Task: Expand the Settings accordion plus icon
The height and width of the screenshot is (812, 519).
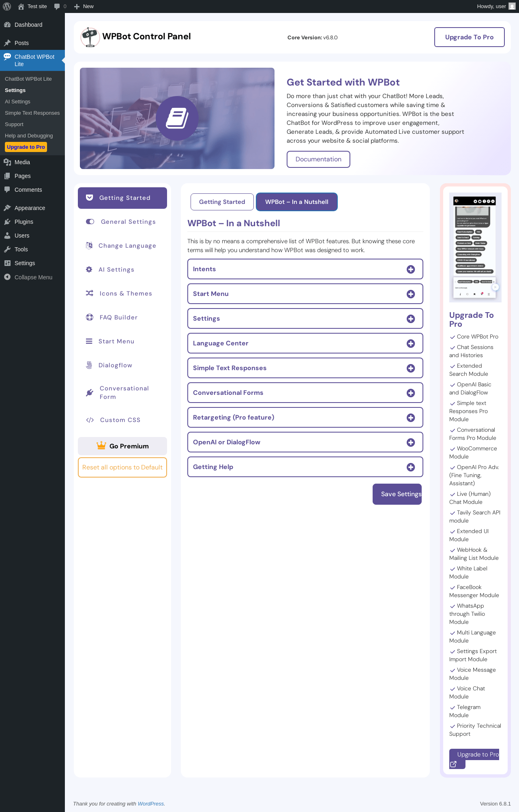Action: pyautogui.click(x=411, y=319)
